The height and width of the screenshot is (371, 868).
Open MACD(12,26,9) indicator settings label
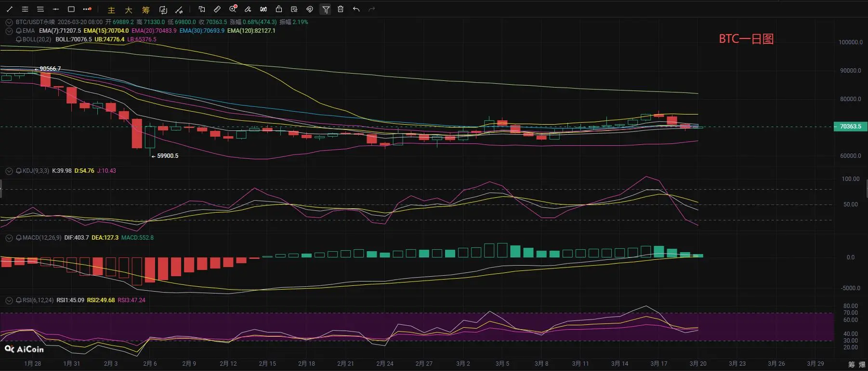(x=42, y=238)
